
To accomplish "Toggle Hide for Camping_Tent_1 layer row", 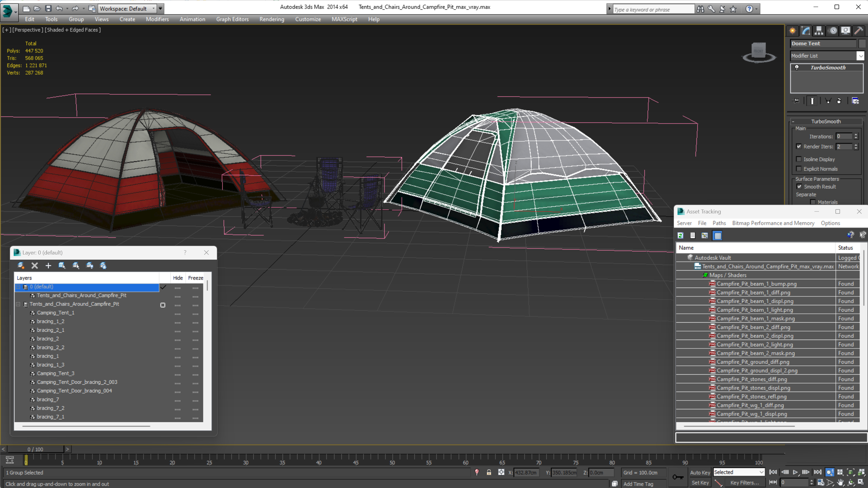I will coord(178,313).
